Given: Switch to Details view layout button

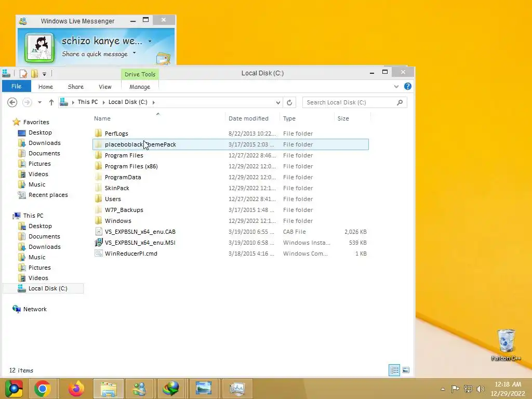Looking at the screenshot, I should [x=394, y=370].
